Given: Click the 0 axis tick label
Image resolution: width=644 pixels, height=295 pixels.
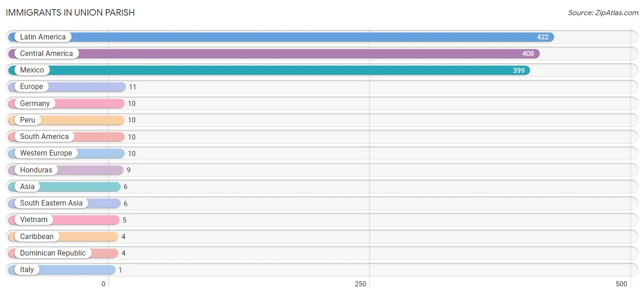Looking at the screenshot, I should click(x=104, y=284).
